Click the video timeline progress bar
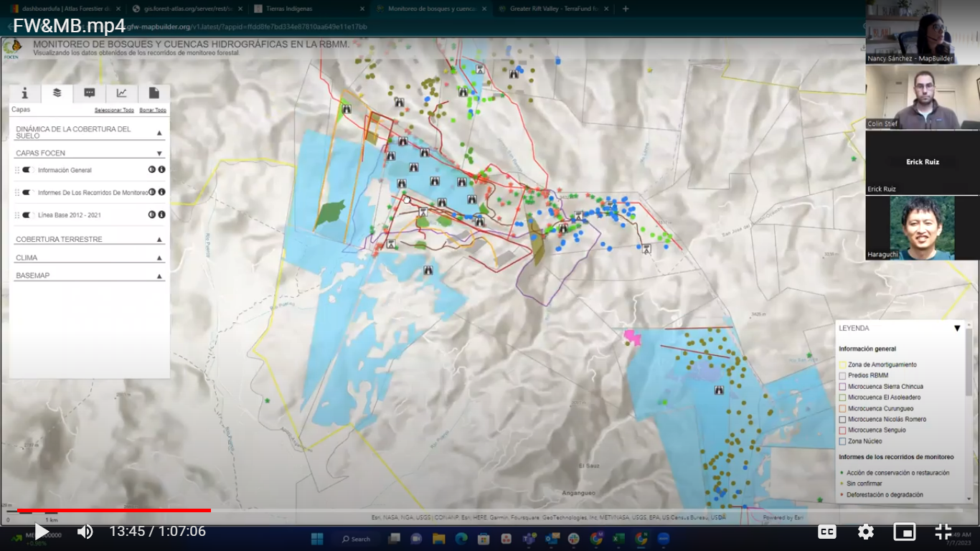Image resolution: width=980 pixels, height=551 pixels. pos(108,512)
